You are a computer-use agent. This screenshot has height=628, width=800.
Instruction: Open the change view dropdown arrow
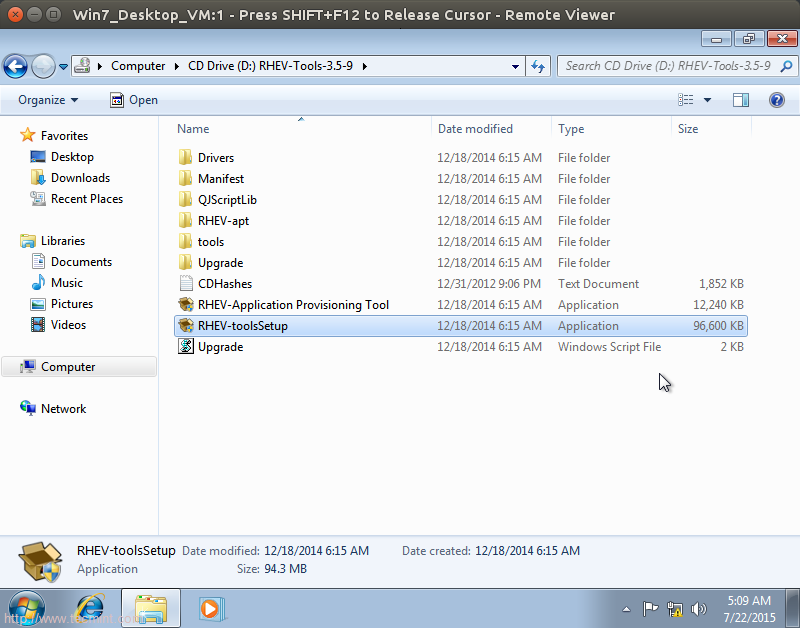point(708,100)
